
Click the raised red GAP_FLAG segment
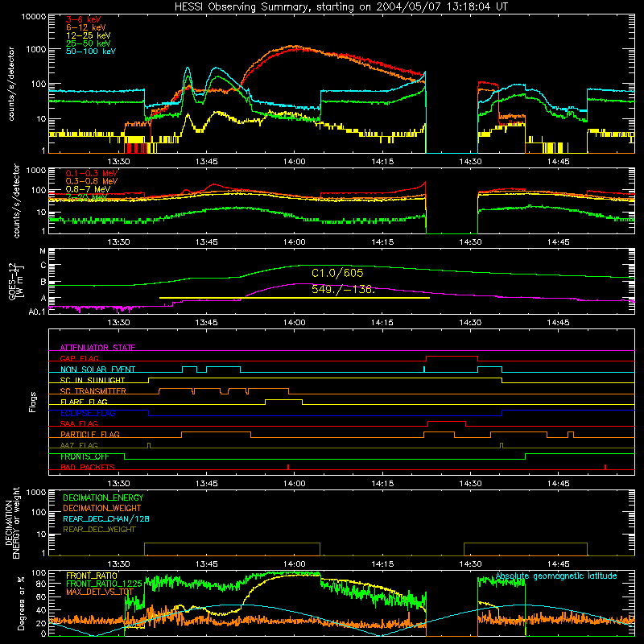(452, 357)
